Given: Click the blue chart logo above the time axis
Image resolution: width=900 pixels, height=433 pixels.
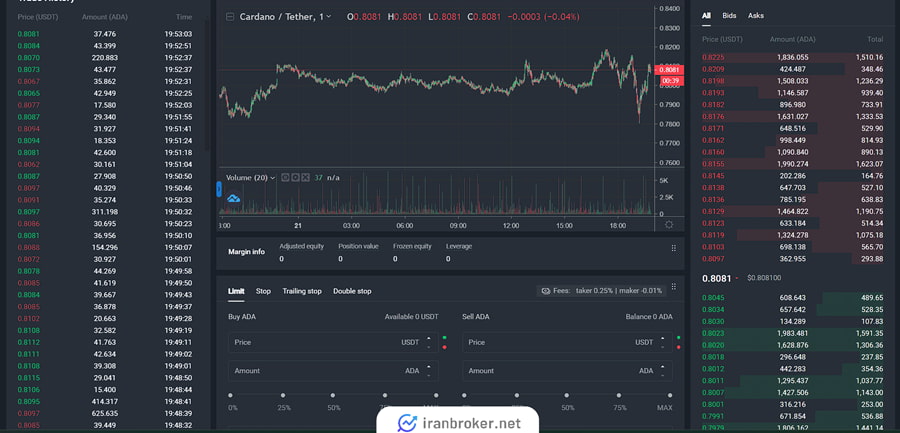Looking at the screenshot, I should [234, 199].
